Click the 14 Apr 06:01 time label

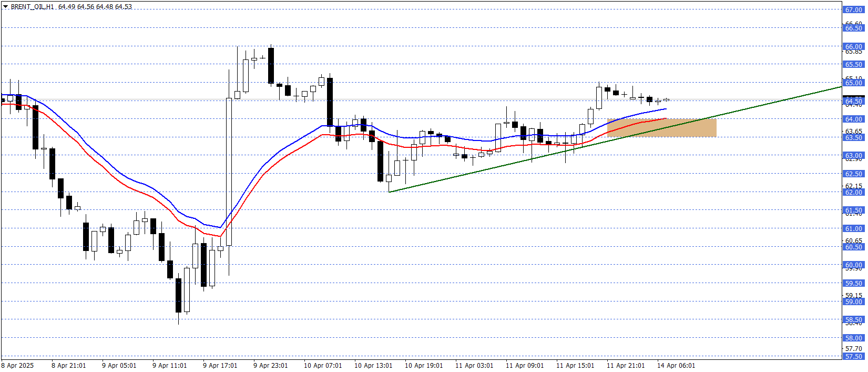pyautogui.click(x=676, y=366)
